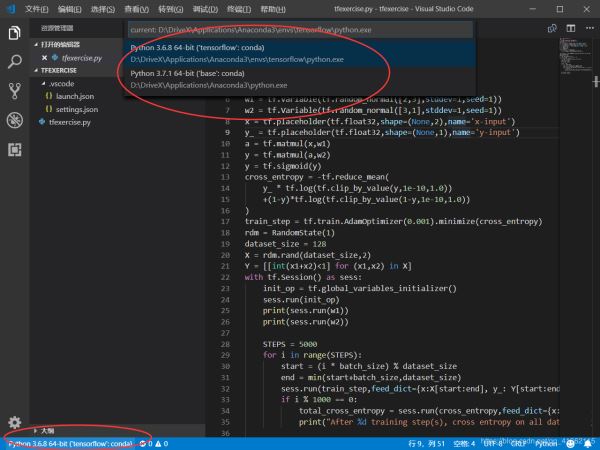
Task: Expand the Outline section at sidebar bottom
Action: tap(47, 429)
